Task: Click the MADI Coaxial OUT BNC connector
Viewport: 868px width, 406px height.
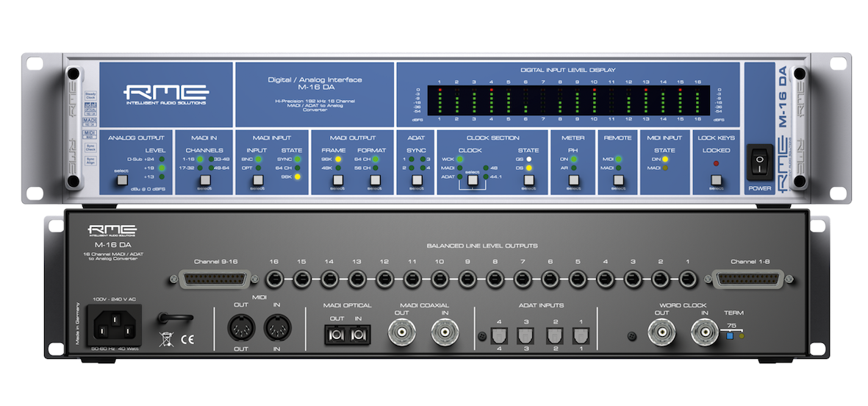Action: 401,332
